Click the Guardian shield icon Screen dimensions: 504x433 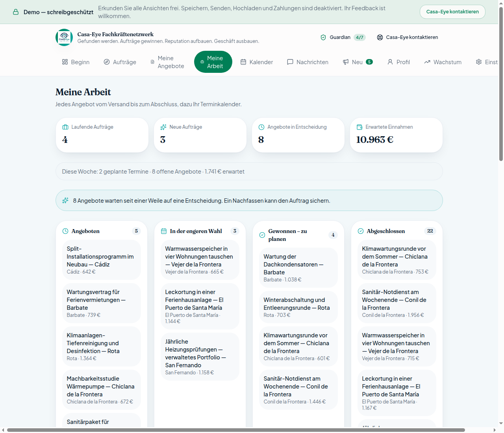tap(323, 37)
